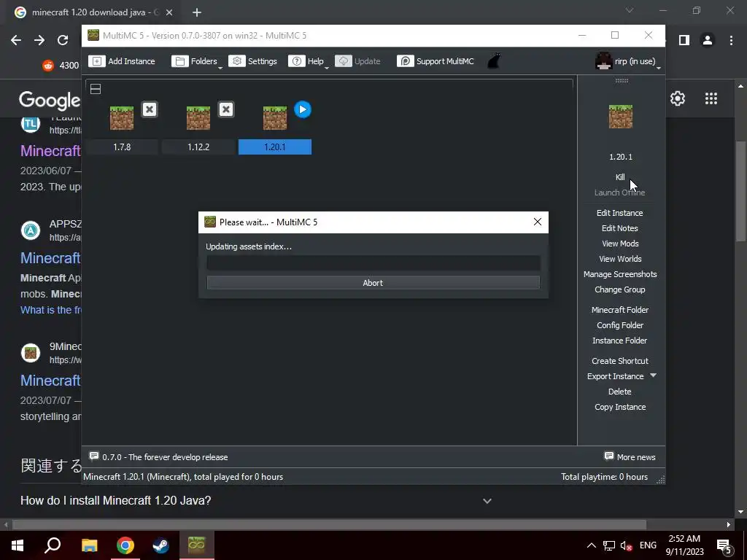Click Delete in the instance sidebar
This screenshot has width=747, height=560.
point(619,392)
